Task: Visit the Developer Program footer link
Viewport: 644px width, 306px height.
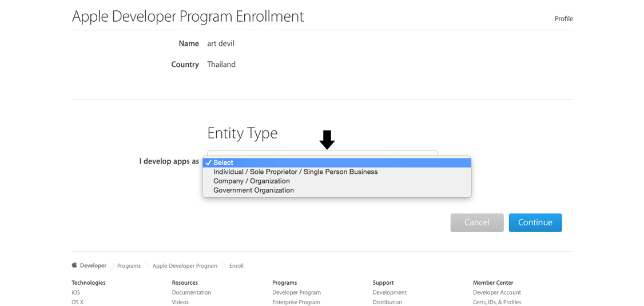Action: [296, 292]
